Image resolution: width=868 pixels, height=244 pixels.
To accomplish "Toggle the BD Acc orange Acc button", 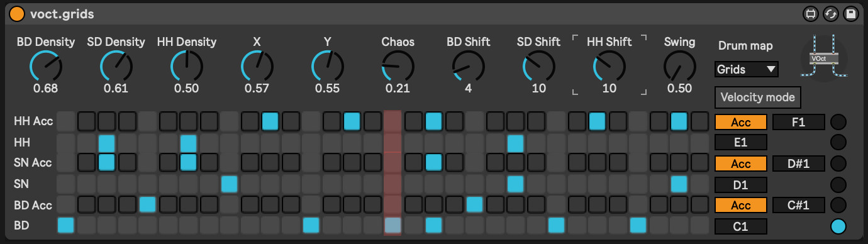I will (741, 206).
